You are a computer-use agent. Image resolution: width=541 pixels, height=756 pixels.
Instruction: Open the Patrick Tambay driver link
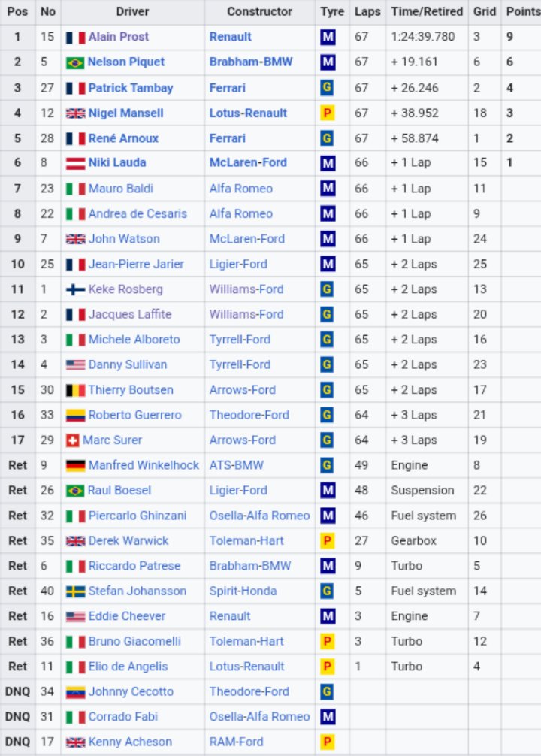click(x=131, y=88)
